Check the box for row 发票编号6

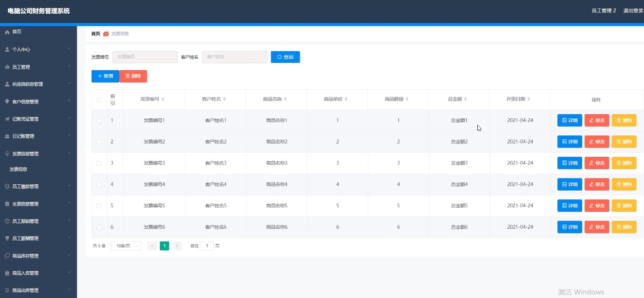99,227
